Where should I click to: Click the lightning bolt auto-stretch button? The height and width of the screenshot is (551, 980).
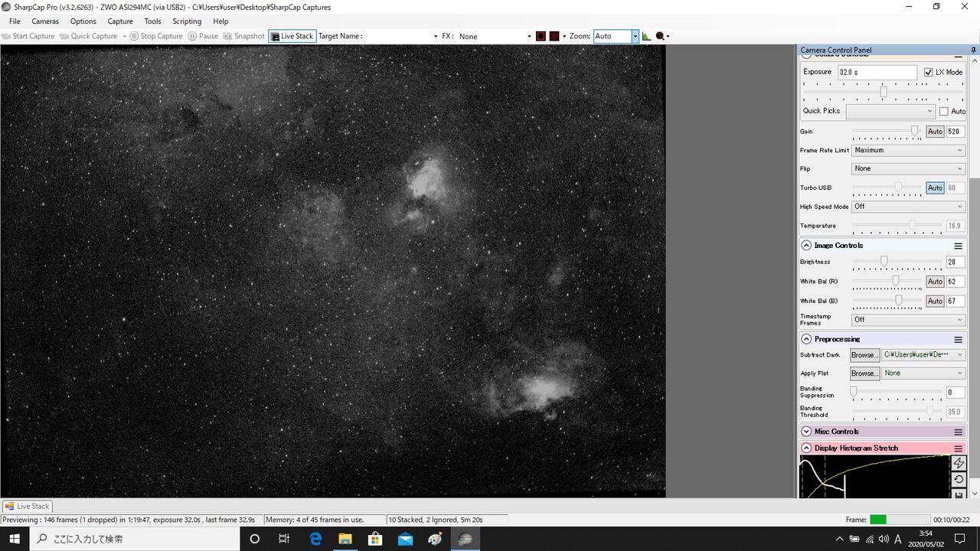959,464
